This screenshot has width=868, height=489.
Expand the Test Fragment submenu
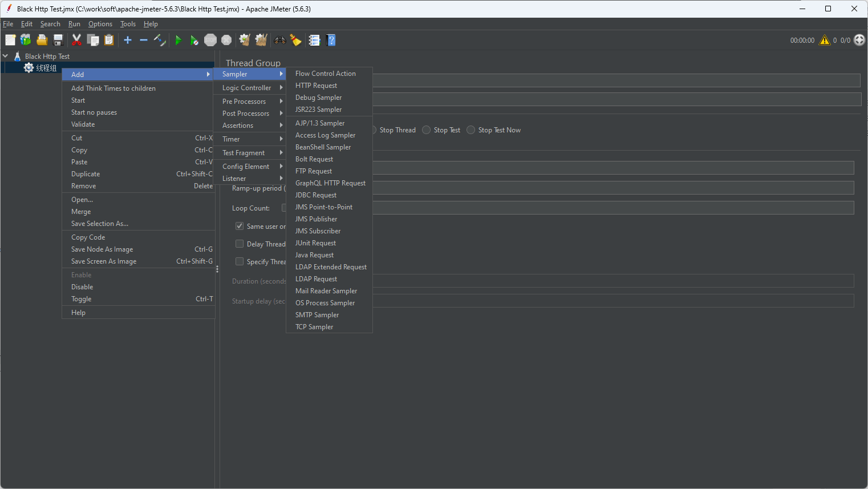(x=250, y=153)
